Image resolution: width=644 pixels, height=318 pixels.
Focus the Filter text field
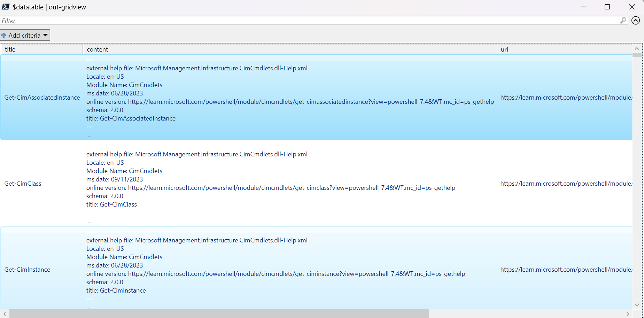coord(310,21)
